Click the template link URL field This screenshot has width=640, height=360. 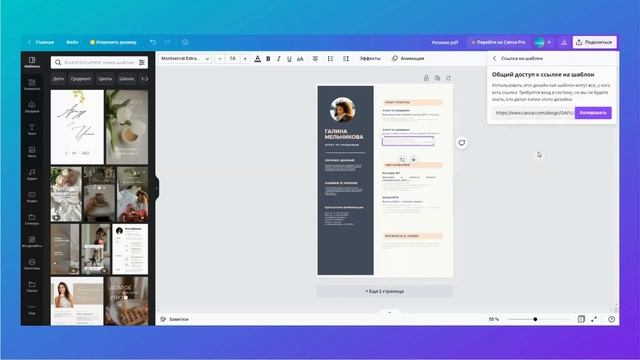click(x=533, y=113)
